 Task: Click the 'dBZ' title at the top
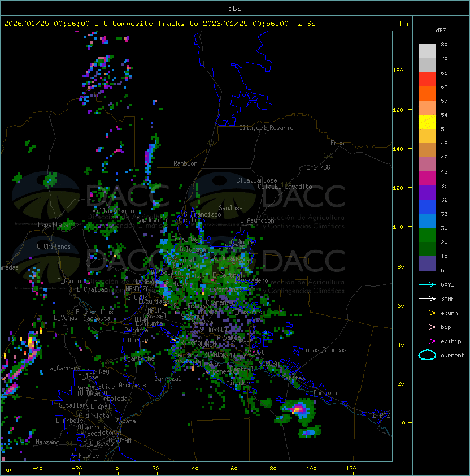pos(235,8)
